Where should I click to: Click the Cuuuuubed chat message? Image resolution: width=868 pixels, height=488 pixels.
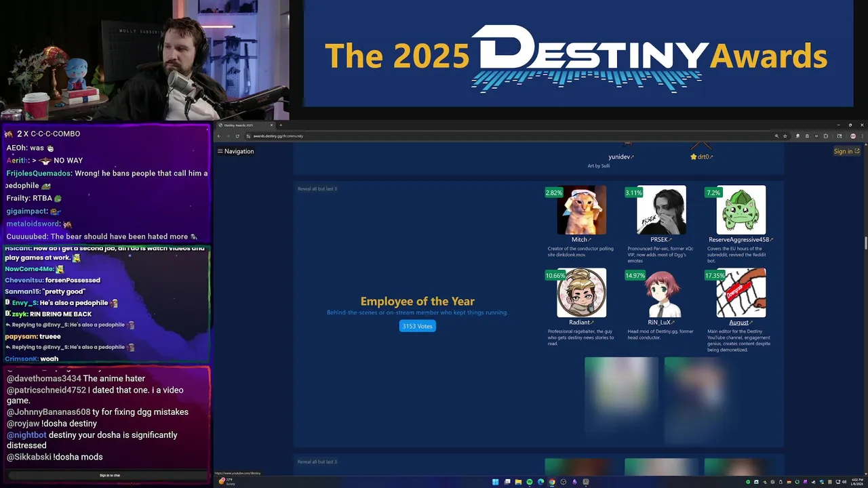[102, 237]
